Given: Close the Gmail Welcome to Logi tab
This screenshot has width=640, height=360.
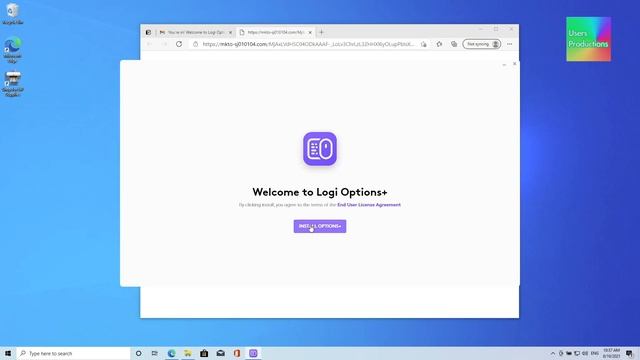Looking at the screenshot, I should tap(230, 32).
